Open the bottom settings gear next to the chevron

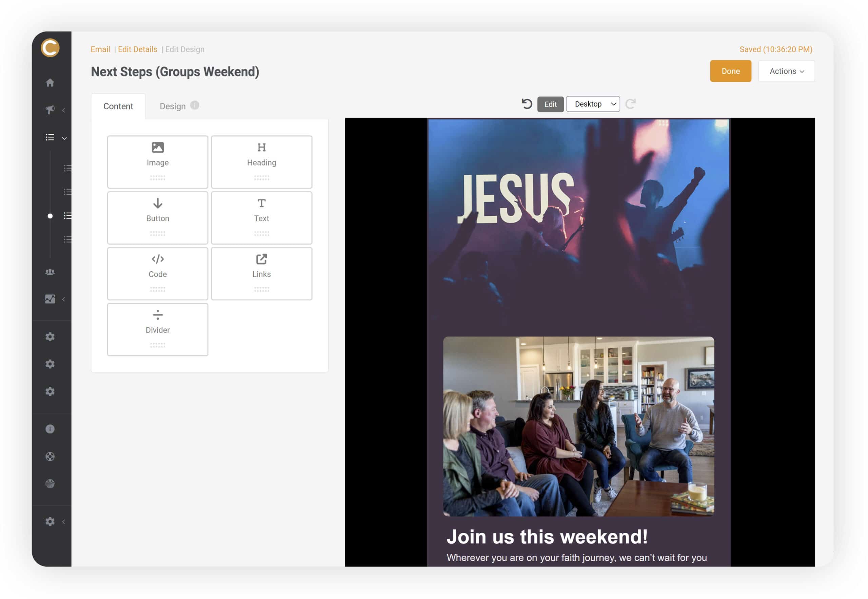click(50, 522)
